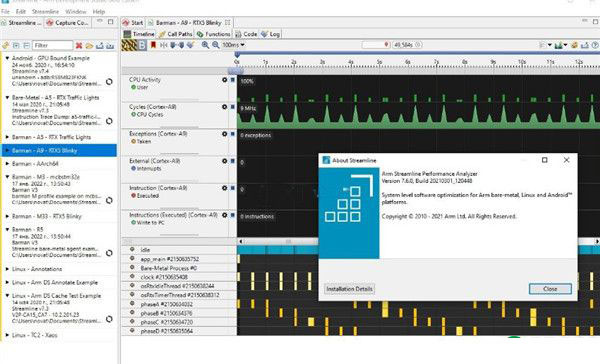The width and height of the screenshot is (600, 364).
Task: Open External (Cortex-A9) chart settings gear
Action: click(x=225, y=161)
